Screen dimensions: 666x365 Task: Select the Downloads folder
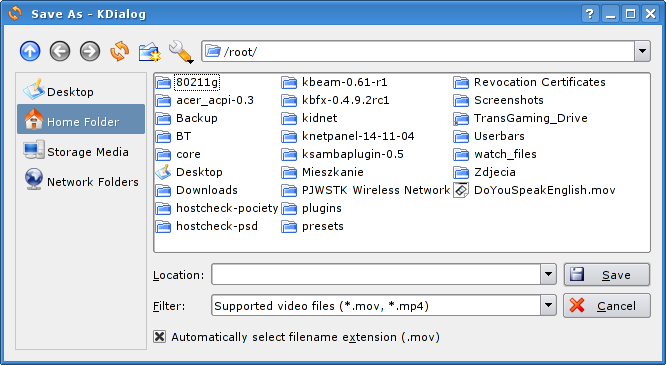(x=196, y=190)
